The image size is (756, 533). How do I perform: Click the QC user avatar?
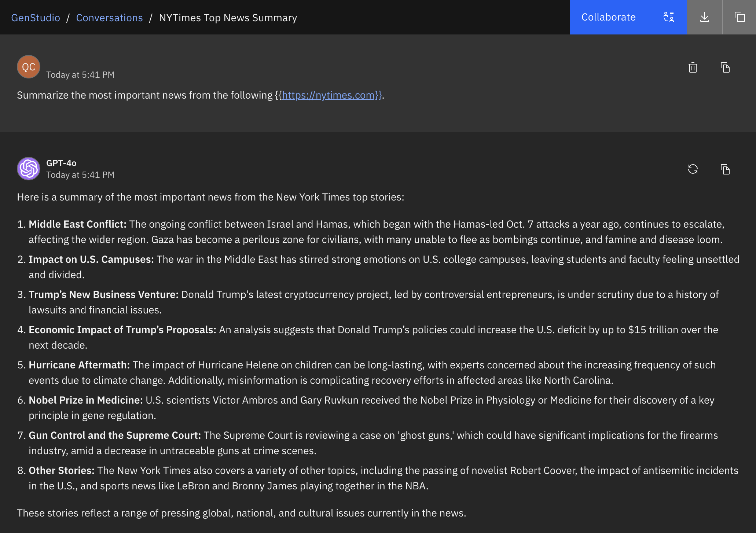tap(29, 67)
